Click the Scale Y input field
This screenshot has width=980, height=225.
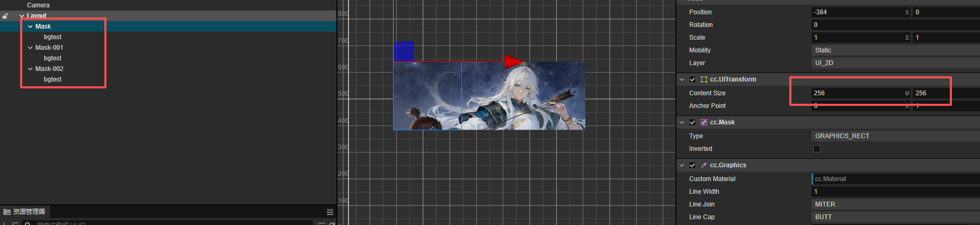coord(946,38)
